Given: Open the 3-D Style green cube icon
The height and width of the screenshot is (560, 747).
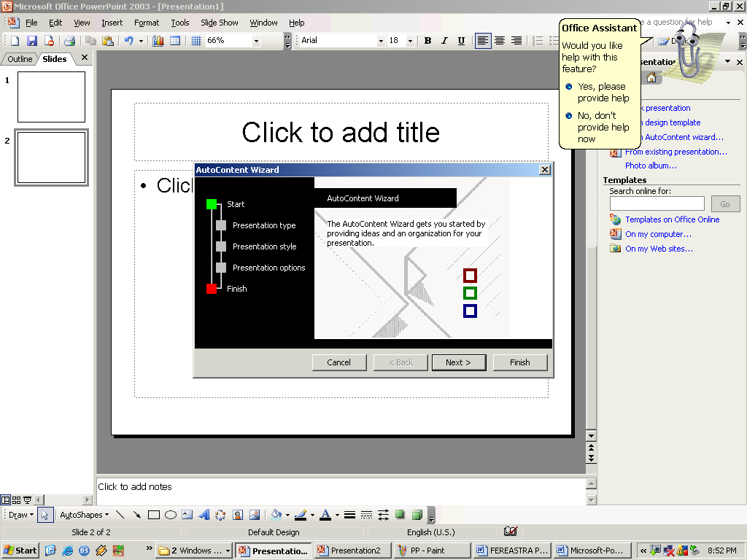Looking at the screenshot, I should point(417,515).
